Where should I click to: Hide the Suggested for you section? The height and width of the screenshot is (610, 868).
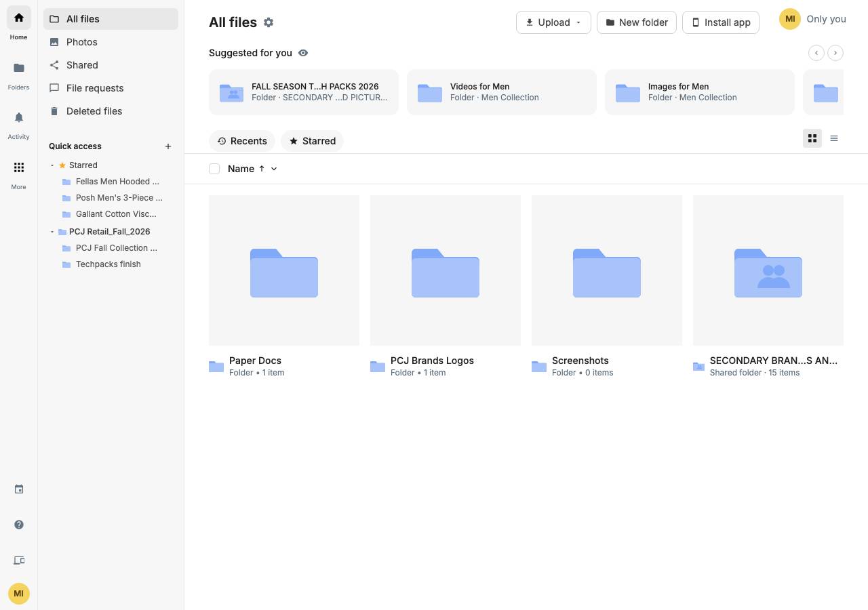coord(303,53)
